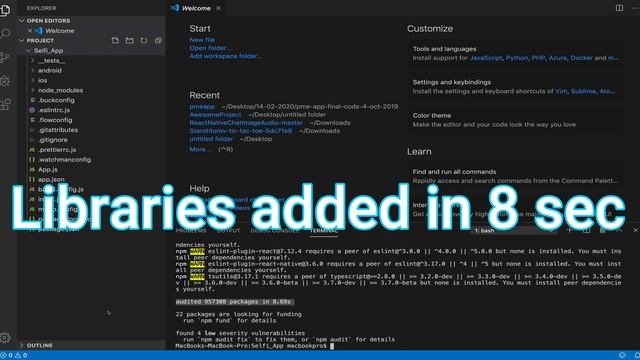Install PHP language support link
The width and height of the screenshot is (640, 360).
tap(538, 58)
